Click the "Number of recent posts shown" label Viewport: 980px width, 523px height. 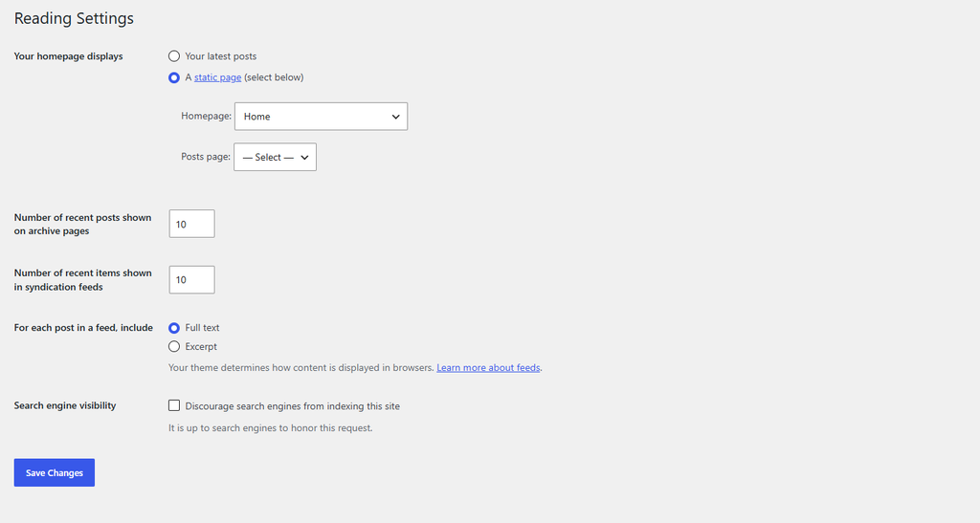point(82,224)
